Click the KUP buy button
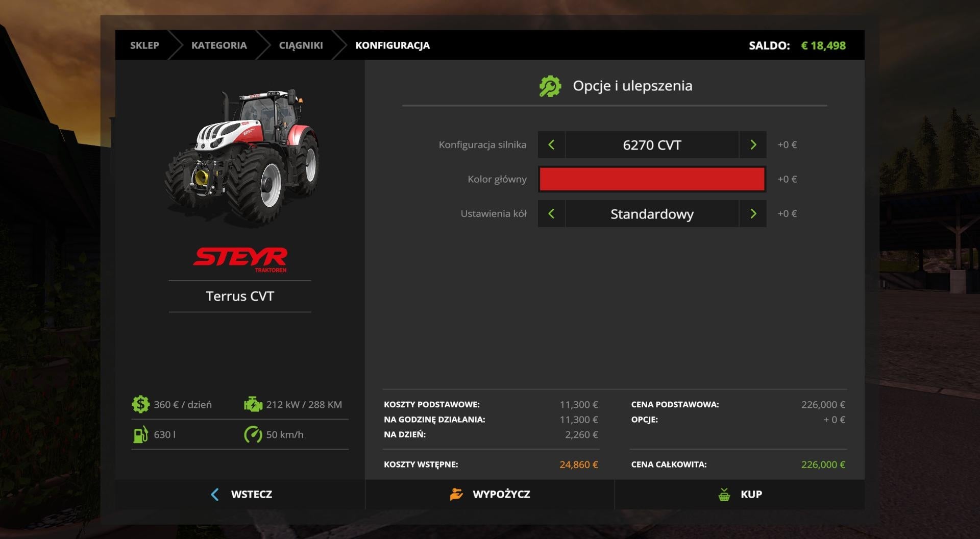Viewport: 980px width, 539px height. [740, 494]
